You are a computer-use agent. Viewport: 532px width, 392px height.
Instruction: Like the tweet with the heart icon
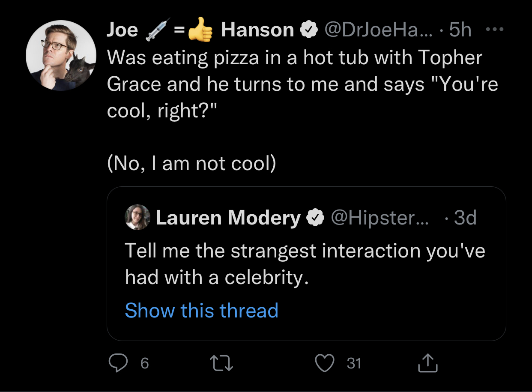[x=324, y=364]
